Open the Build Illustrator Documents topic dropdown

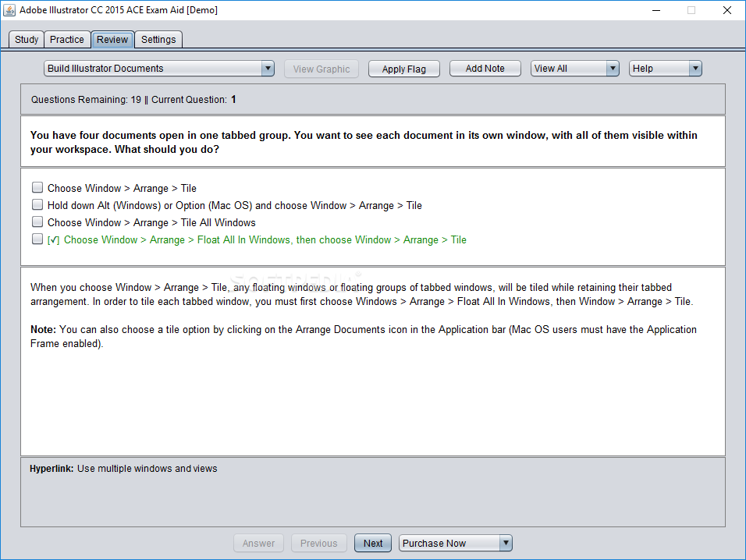click(x=159, y=69)
